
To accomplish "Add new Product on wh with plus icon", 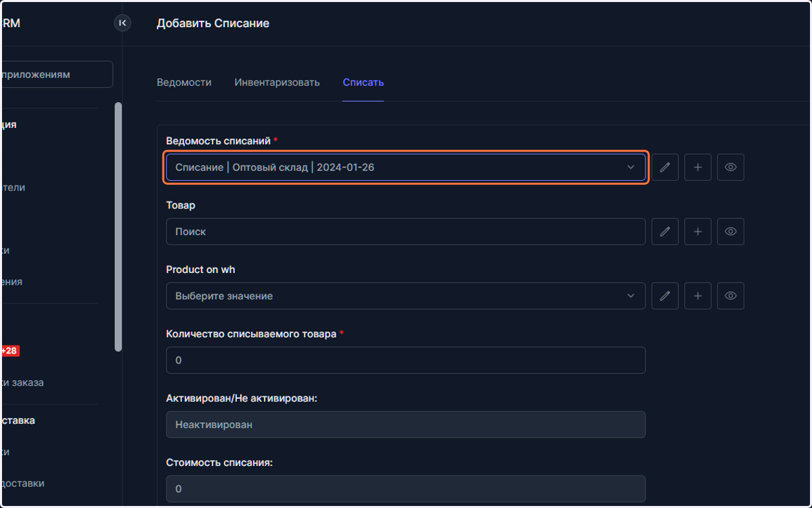I will [698, 296].
